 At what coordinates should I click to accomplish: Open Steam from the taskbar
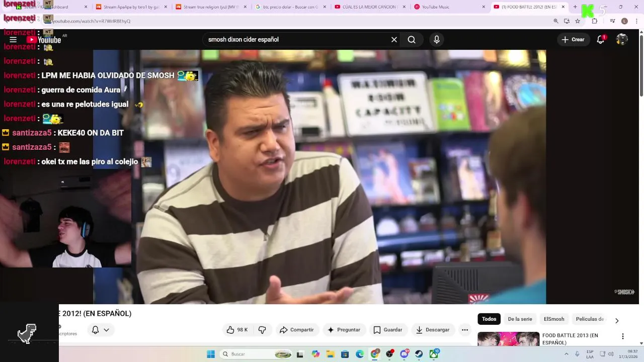tap(419, 354)
